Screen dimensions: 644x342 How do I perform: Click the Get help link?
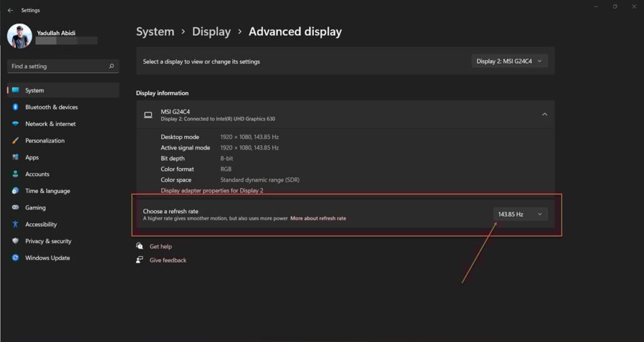(160, 246)
